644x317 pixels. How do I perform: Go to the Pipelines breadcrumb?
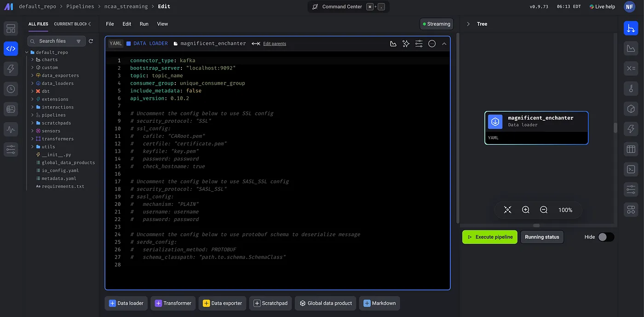click(x=80, y=6)
